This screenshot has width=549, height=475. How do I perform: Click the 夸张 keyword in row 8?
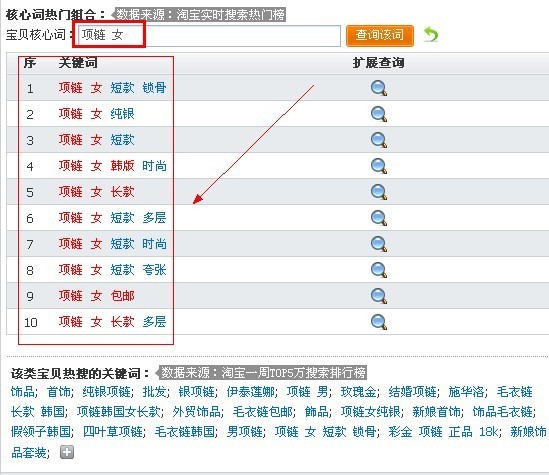154,270
